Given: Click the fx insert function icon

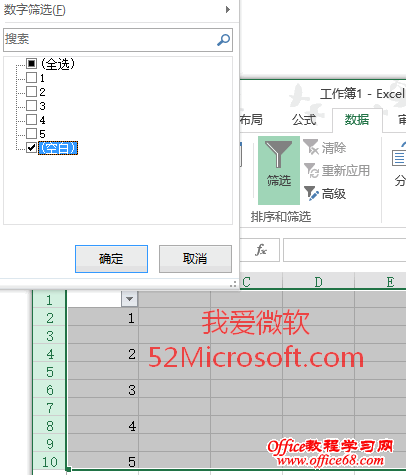Looking at the screenshot, I should point(261,250).
